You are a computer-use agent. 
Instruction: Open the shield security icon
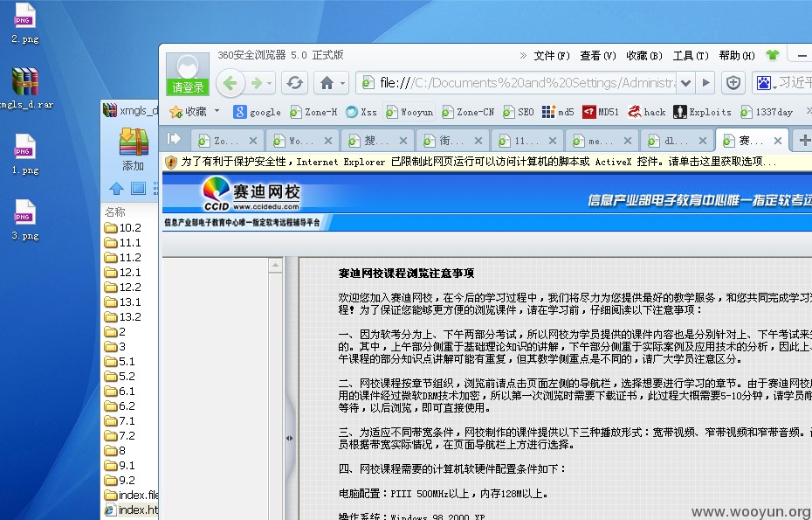[x=733, y=83]
